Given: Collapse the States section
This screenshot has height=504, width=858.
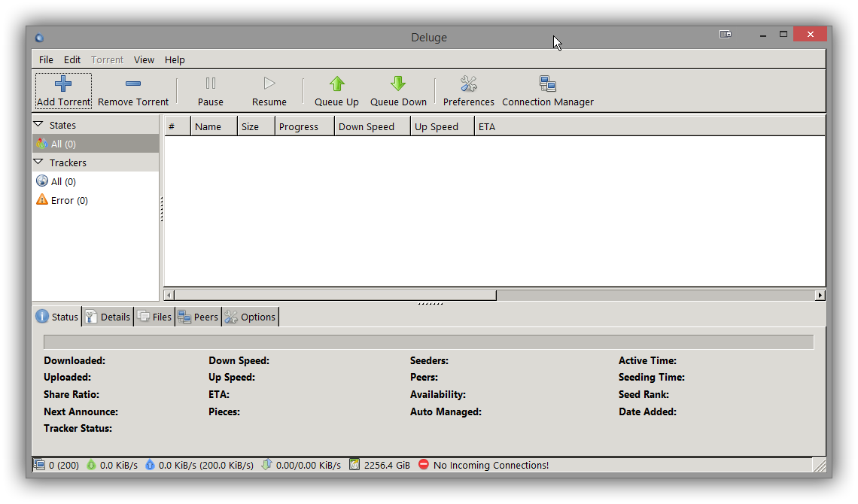Looking at the screenshot, I should pos(38,125).
